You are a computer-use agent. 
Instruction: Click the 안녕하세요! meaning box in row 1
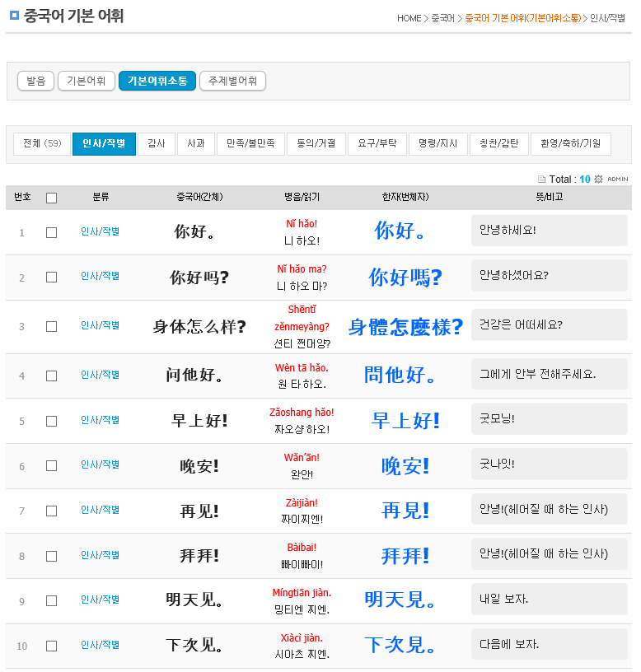pos(549,230)
